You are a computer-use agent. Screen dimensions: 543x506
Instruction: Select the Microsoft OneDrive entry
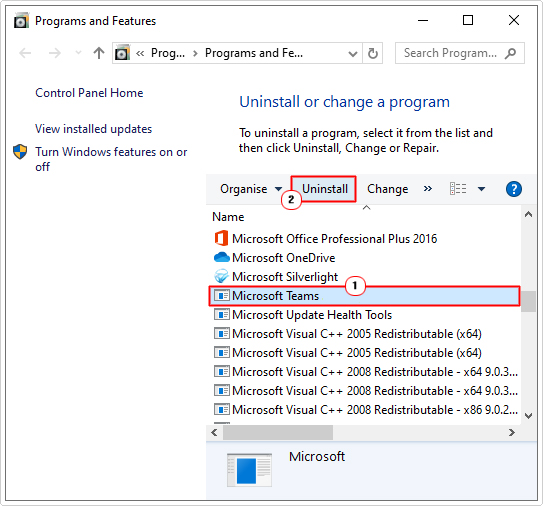click(x=284, y=258)
